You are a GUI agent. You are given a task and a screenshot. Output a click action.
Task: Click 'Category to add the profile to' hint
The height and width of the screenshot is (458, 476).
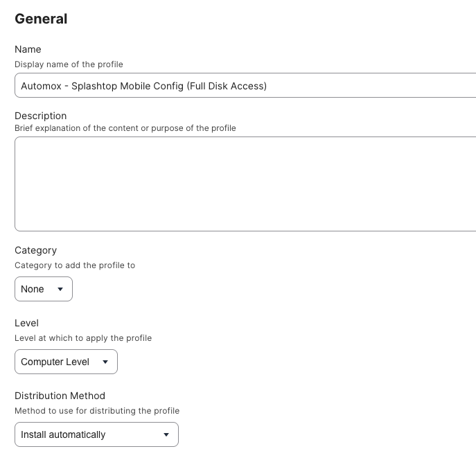coord(74,265)
